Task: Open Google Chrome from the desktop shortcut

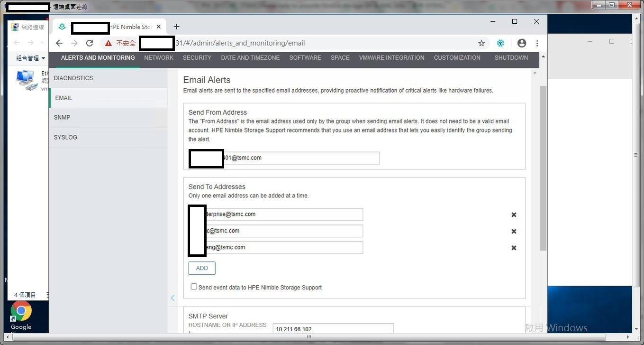Action: coord(21,312)
